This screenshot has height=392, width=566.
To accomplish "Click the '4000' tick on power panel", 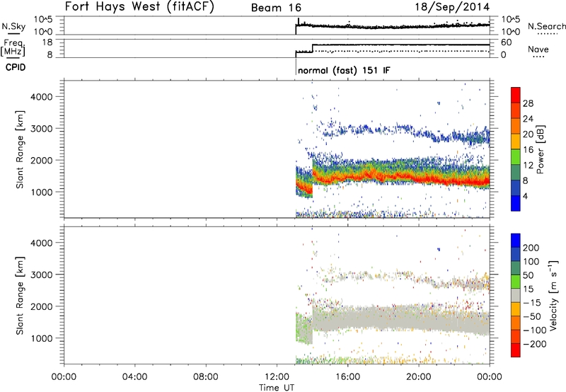I will [41, 97].
